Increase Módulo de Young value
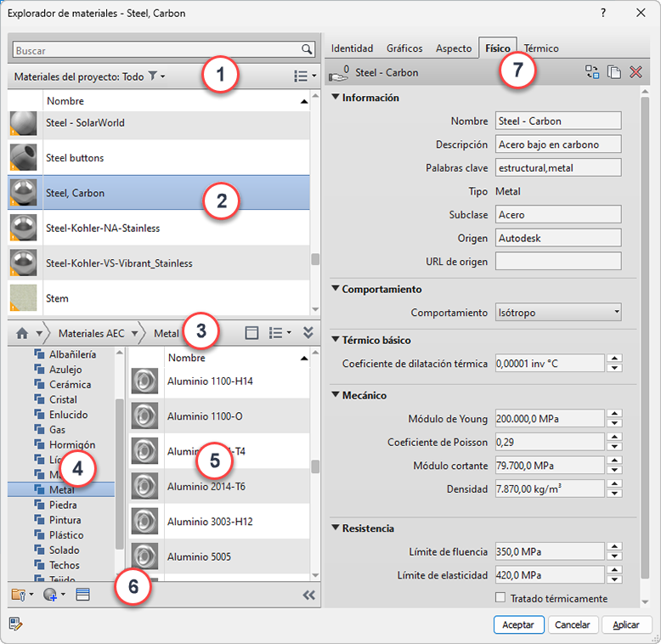Screen dimensions: 661x644 [x=614, y=414]
